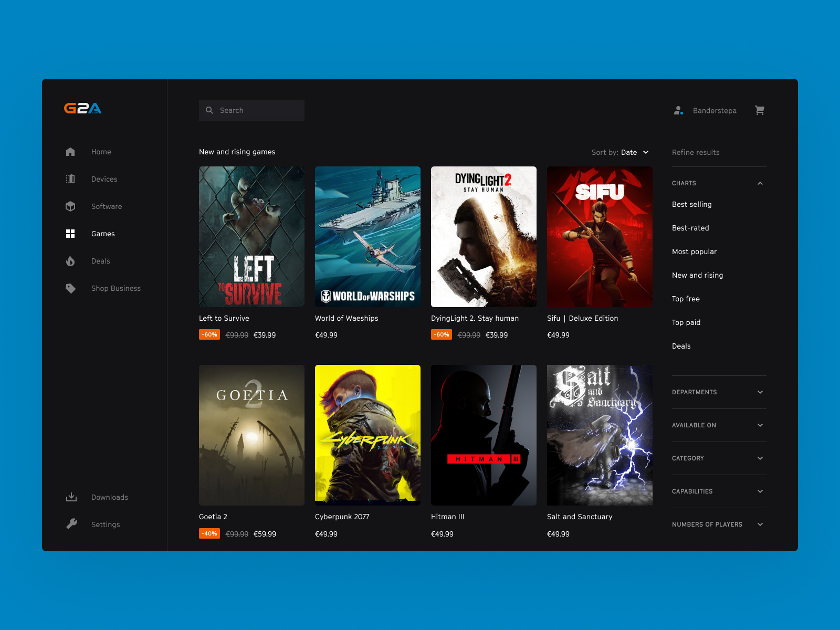Open the Sort by Date dropdown
Screen dimensions: 840x630
[x=635, y=152]
